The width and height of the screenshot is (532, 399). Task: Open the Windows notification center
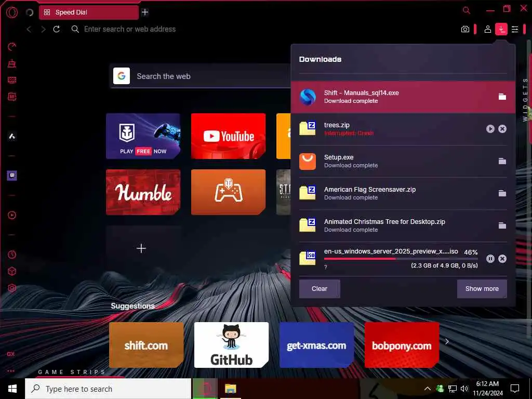click(x=515, y=389)
